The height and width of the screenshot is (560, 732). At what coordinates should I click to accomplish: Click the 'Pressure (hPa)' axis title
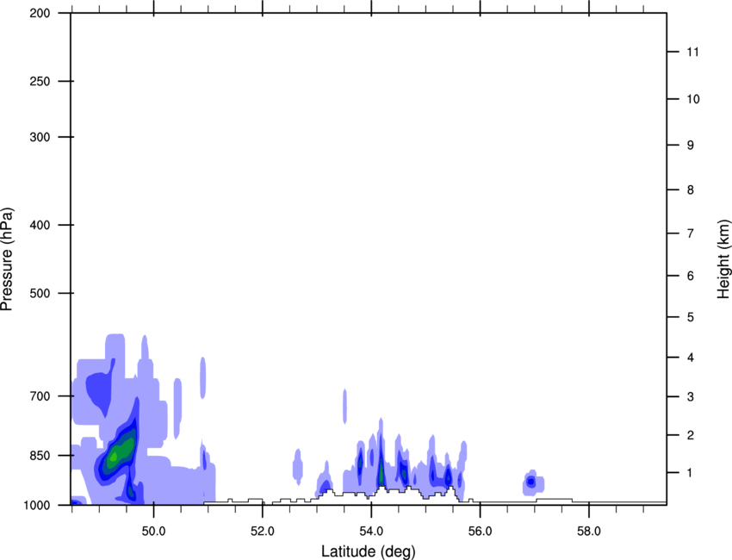(x=7, y=259)
